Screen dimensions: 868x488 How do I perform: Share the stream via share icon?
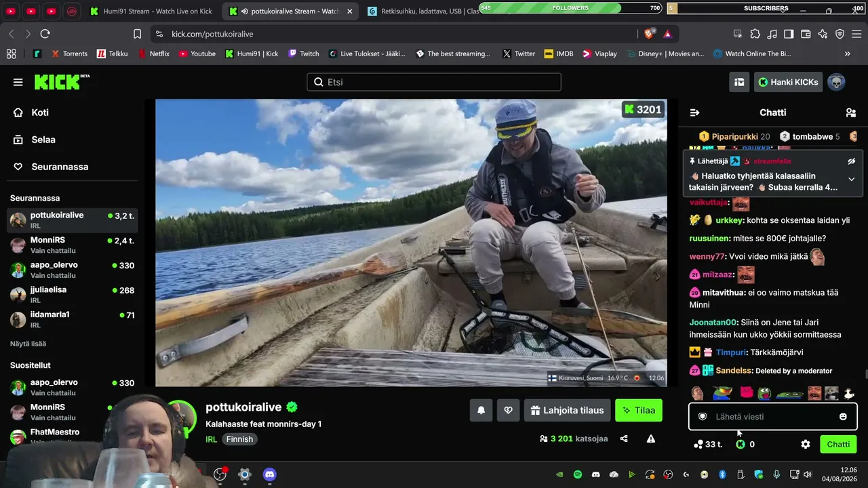624,439
